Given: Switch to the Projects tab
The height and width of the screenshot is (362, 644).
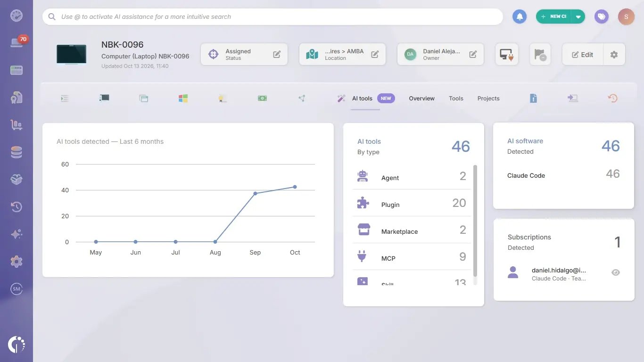Looking at the screenshot, I should (x=488, y=99).
